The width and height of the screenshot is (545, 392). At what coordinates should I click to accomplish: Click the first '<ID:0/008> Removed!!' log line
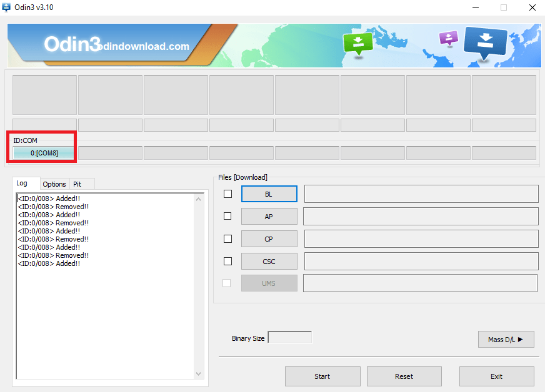[x=53, y=207]
